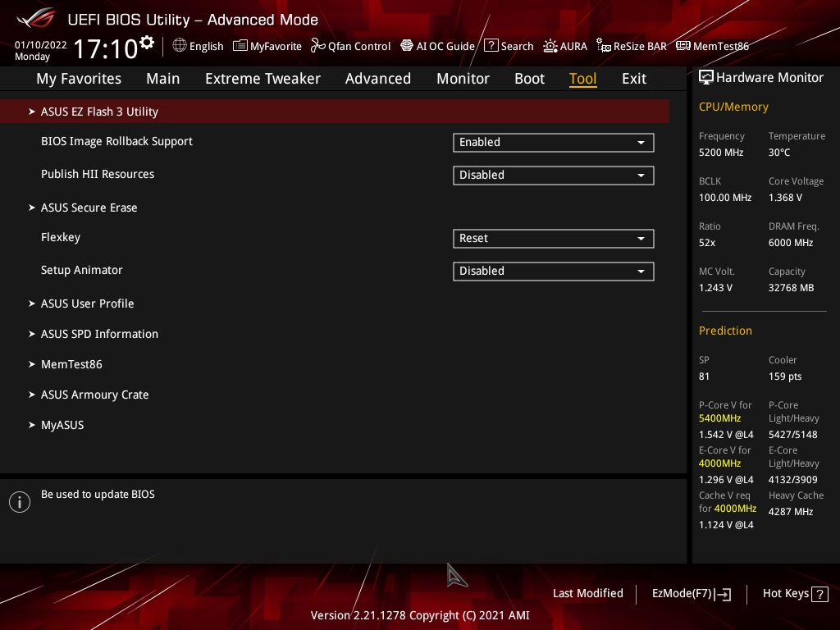The width and height of the screenshot is (840, 630).
Task: Expand ASUS User Profile submenu
Action: tap(87, 304)
